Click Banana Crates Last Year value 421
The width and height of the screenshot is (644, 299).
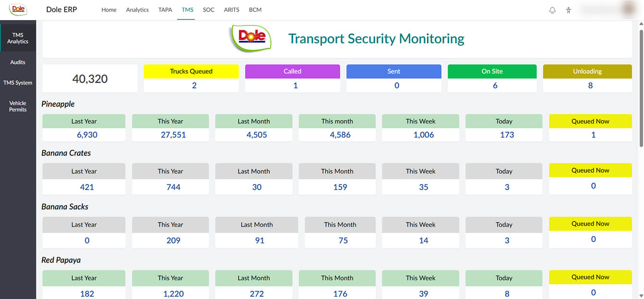coord(87,187)
